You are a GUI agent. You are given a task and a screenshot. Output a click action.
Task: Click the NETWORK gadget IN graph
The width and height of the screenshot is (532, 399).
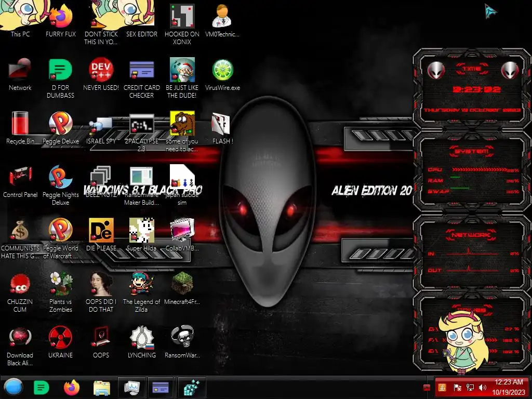click(x=473, y=253)
